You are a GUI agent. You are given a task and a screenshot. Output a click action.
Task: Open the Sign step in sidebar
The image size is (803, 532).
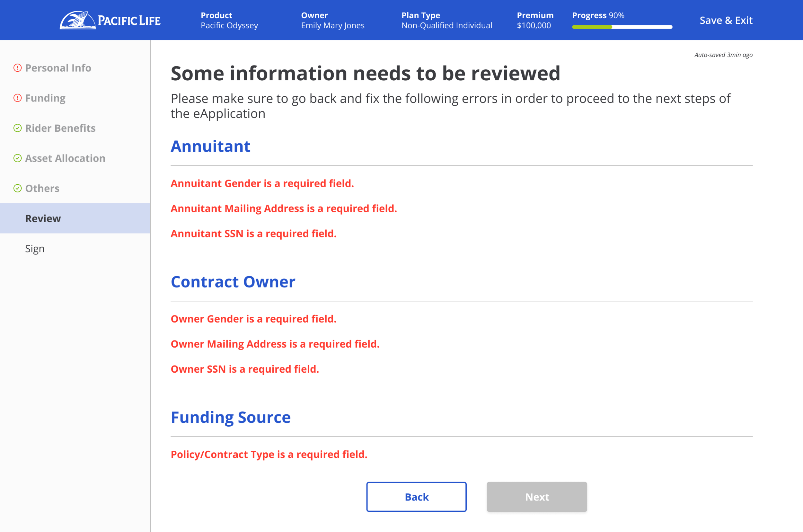[35, 249]
